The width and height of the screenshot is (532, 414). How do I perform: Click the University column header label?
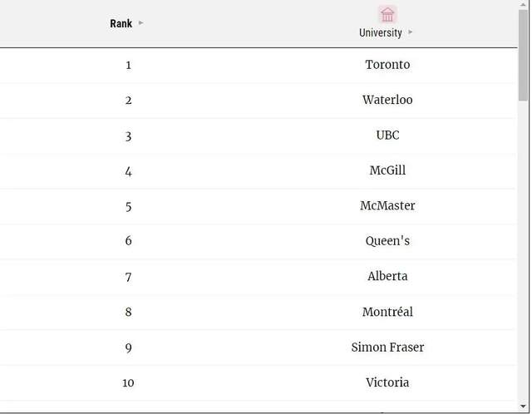click(x=381, y=33)
